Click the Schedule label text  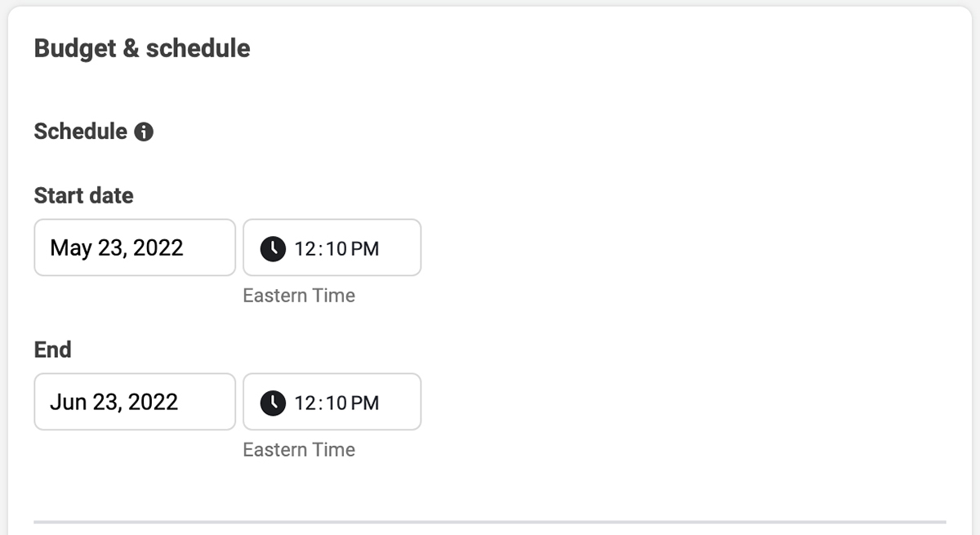pyautogui.click(x=80, y=132)
